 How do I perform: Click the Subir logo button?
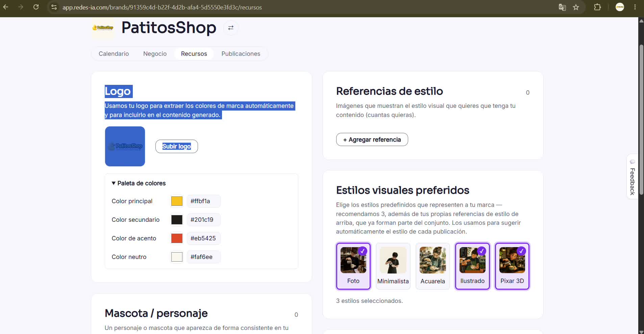click(x=176, y=146)
